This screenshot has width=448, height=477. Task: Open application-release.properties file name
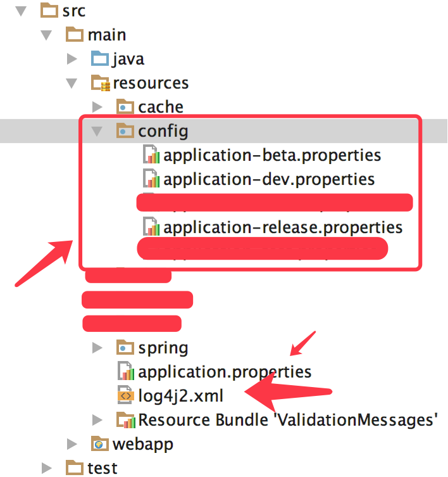coord(283,228)
